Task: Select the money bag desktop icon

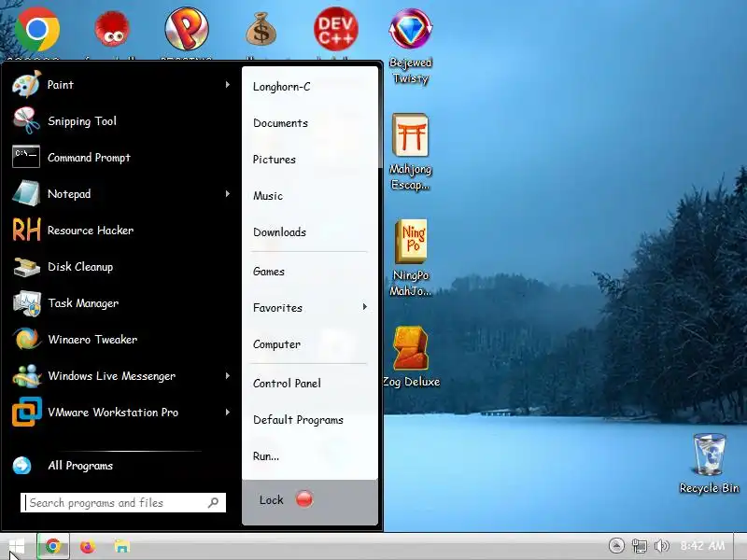Action: click(261, 30)
